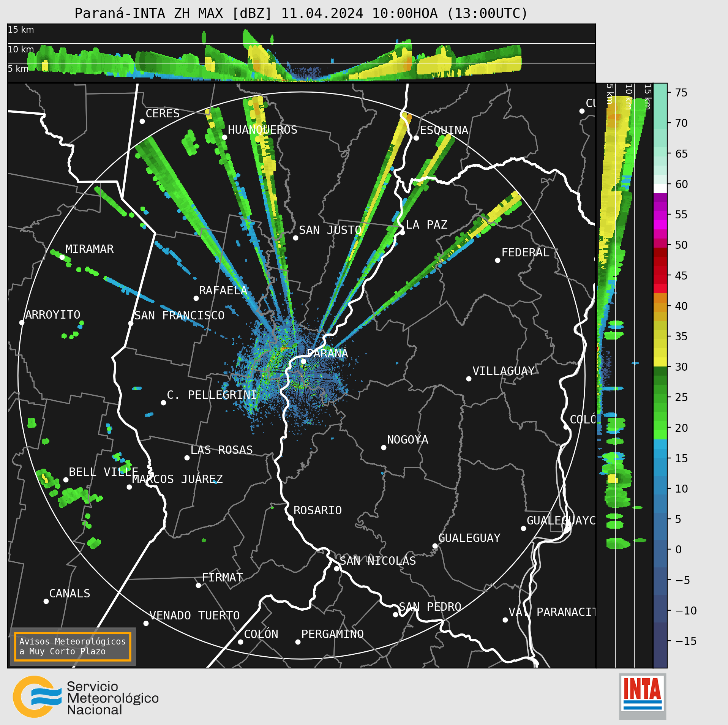Click the SAN FRANCISCO city label
The width and height of the screenshot is (728, 725).
click(179, 316)
